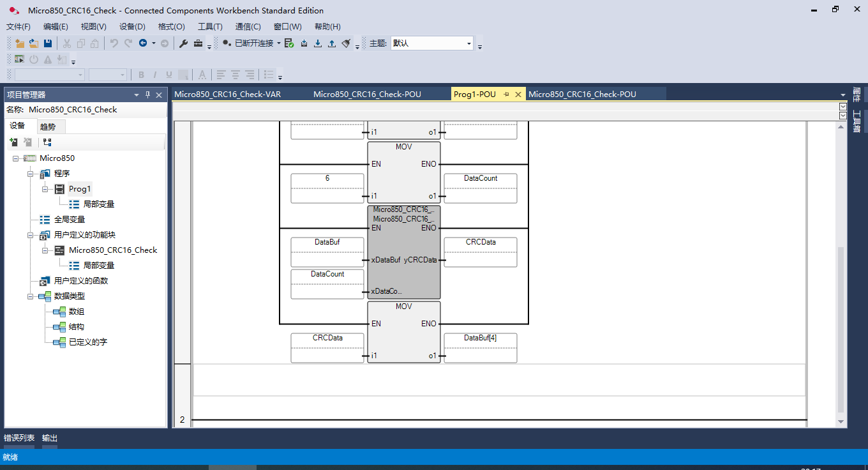The image size is (868, 470).
Task: Open the 错误列表 panel at bottom
Action: click(19, 438)
